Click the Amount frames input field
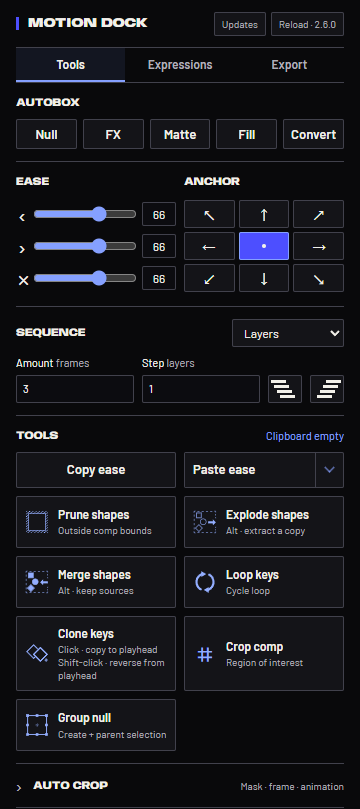Screen dimensions: 360x809 [75, 389]
